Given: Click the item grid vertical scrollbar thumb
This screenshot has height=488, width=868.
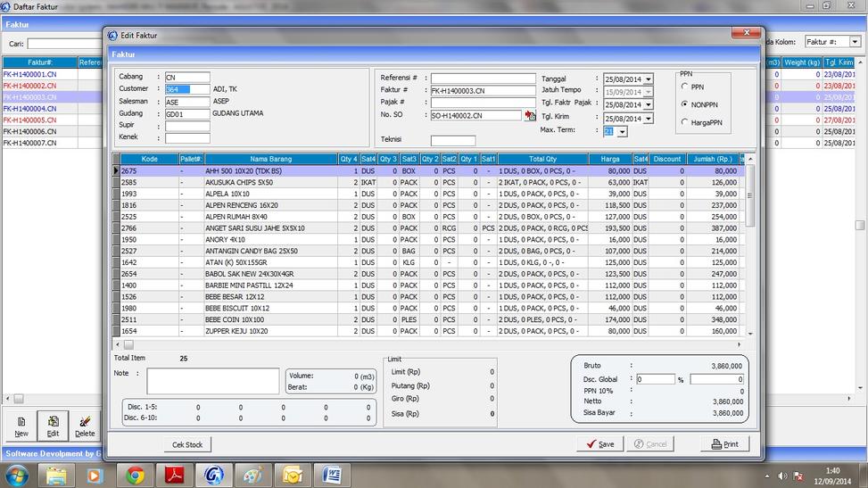Looking at the screenshot, I should [x=750, y=195].
